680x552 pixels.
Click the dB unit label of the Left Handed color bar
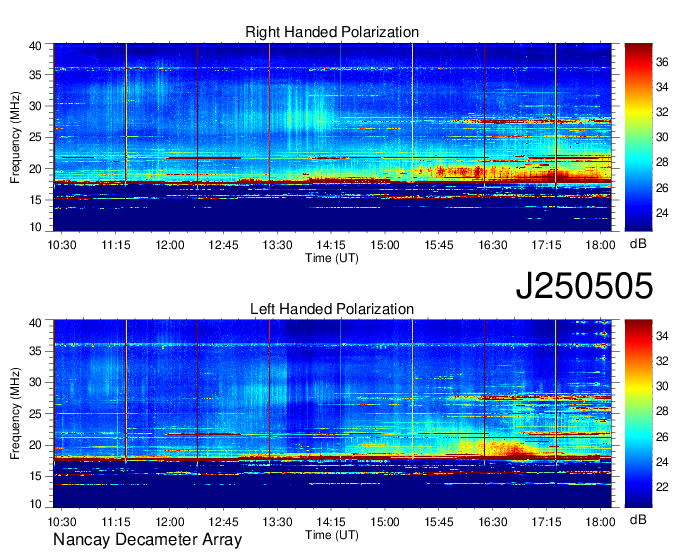(638, 520)
